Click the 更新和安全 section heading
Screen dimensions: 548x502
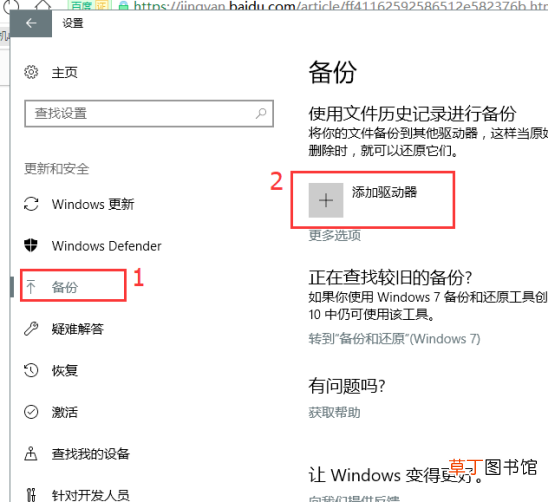tap(57, 169)
